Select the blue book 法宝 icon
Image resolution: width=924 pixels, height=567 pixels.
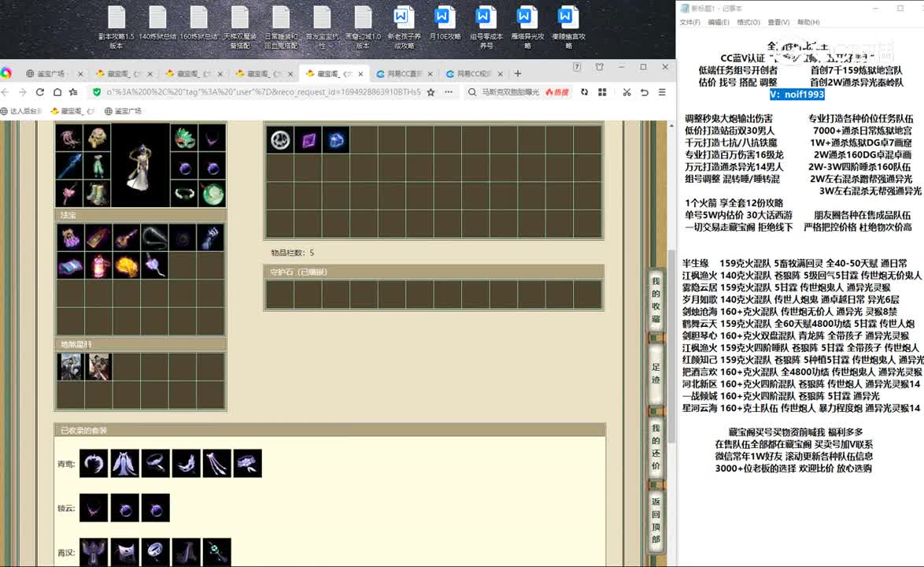70,266
